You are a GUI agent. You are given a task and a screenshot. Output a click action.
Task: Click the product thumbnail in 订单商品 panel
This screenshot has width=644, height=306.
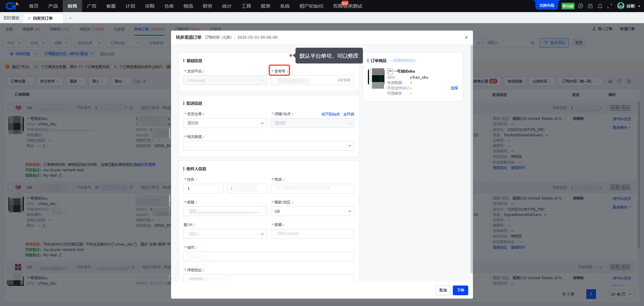click(376, 79)
